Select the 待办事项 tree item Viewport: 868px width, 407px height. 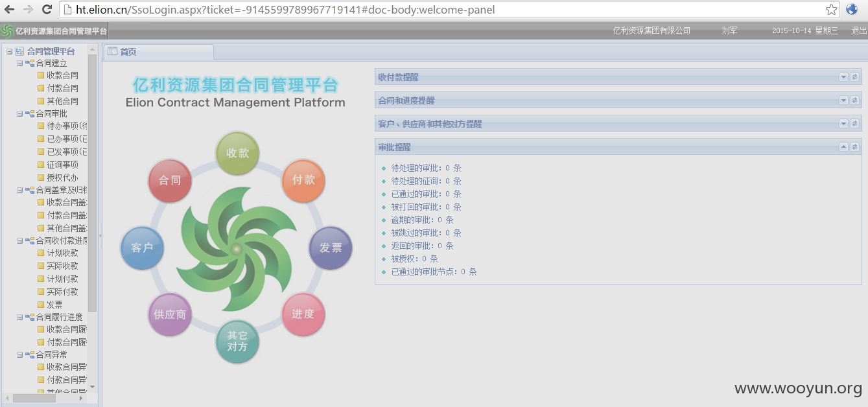67,126
